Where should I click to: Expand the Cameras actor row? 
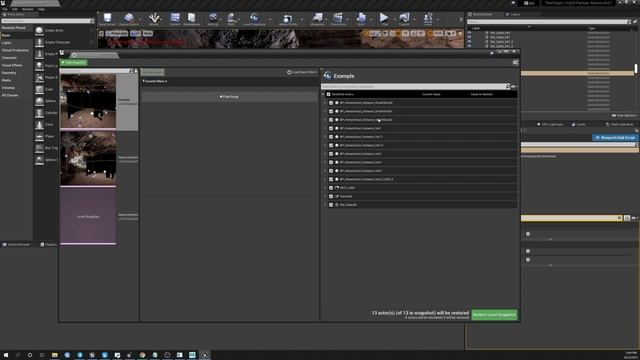[x=325, y=196]
